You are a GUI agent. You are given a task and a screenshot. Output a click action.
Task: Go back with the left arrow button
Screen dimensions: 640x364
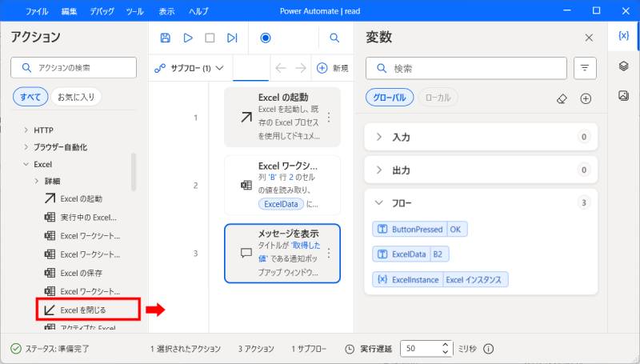coord(281,68)
